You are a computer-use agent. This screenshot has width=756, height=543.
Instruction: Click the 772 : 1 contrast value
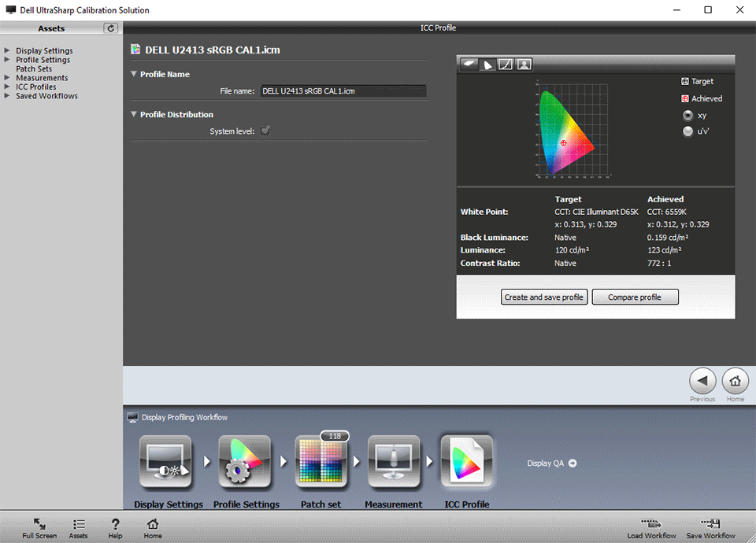click(x=659, y=263)
